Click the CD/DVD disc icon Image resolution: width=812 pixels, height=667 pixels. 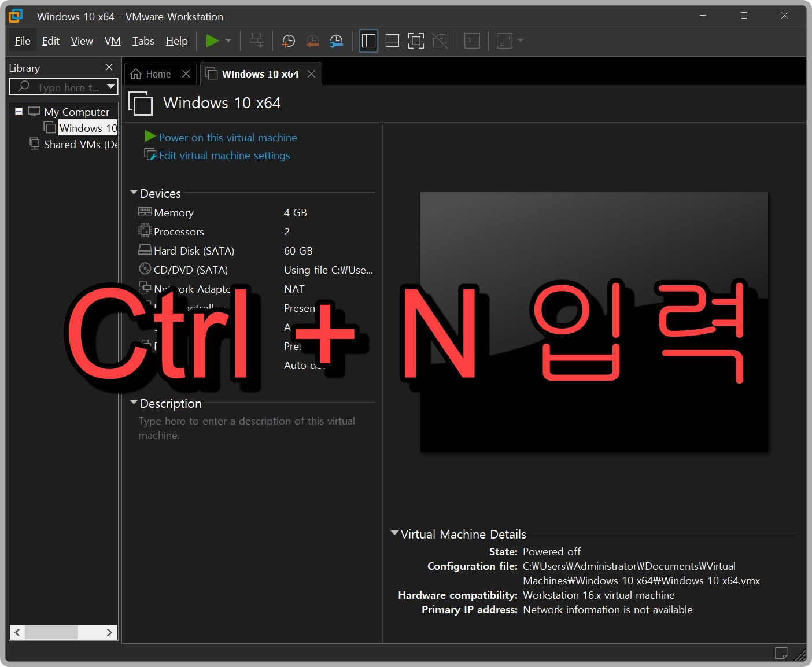145,268
